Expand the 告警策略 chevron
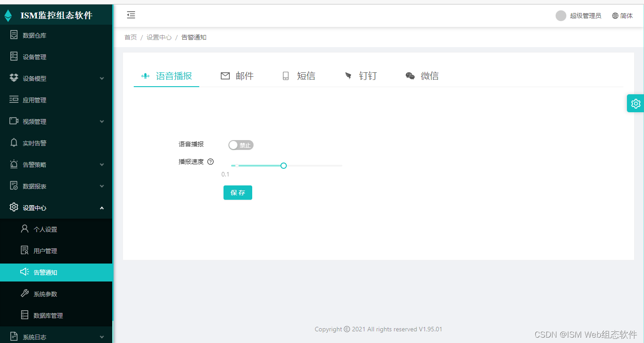The height and width of the screenshot is (343, 644). [102, 165]
